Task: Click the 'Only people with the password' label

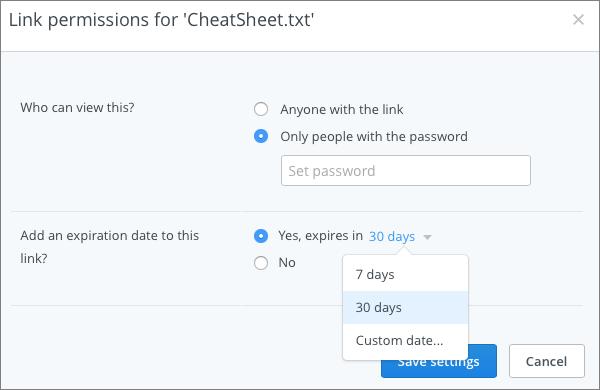Action: point(374,137)
